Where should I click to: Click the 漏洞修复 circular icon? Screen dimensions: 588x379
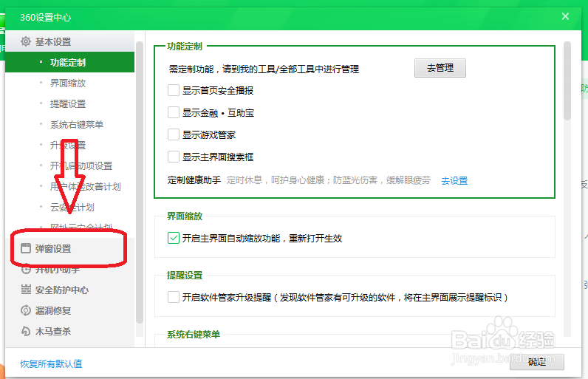click(x=26, y=310)
